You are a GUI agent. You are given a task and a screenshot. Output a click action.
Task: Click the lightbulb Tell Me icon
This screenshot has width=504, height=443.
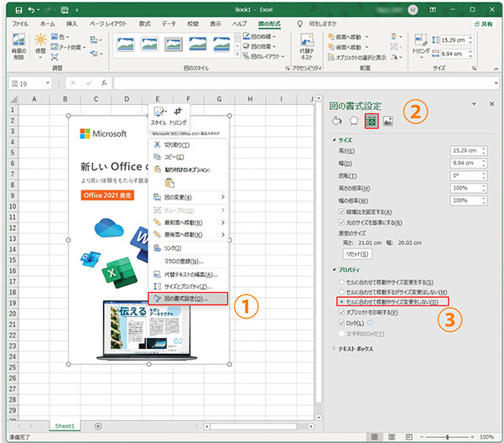coord(299,23)
